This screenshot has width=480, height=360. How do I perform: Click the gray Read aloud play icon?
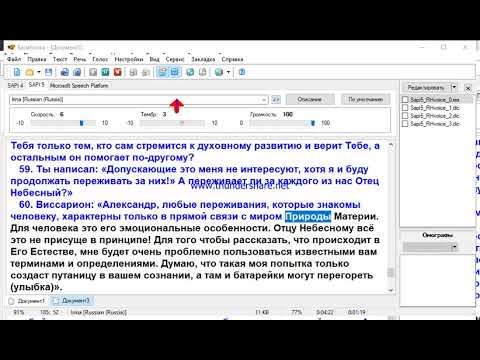tap(93, 72)
